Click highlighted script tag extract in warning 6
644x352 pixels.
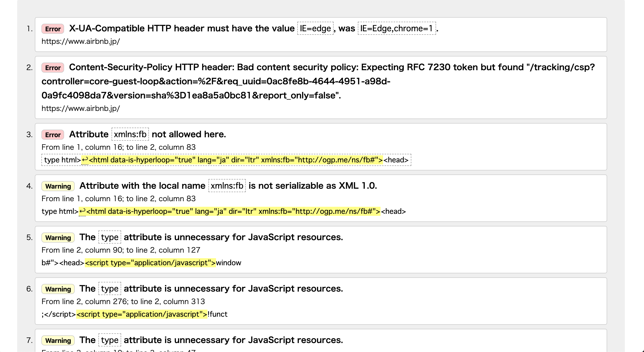(x=142, y=314)
